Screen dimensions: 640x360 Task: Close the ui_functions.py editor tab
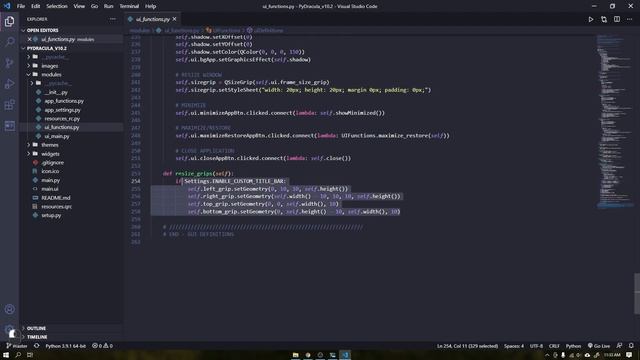pyautogui.click(x=175, y=19)
